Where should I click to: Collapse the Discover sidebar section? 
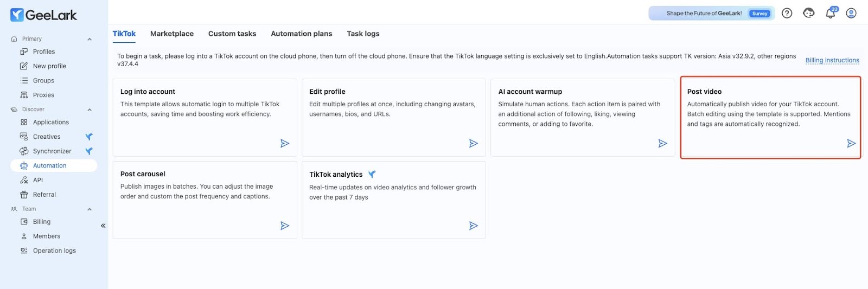click(90, 110)
